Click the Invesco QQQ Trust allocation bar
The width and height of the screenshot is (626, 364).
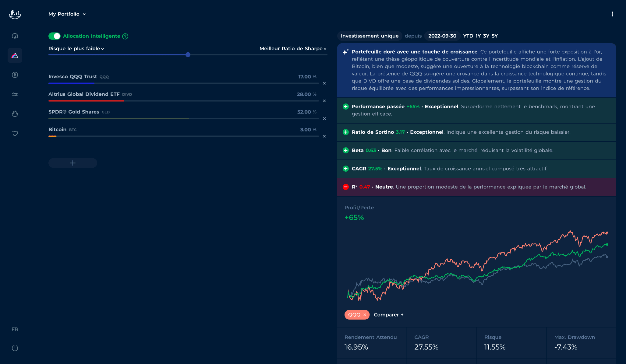point(183,83)
